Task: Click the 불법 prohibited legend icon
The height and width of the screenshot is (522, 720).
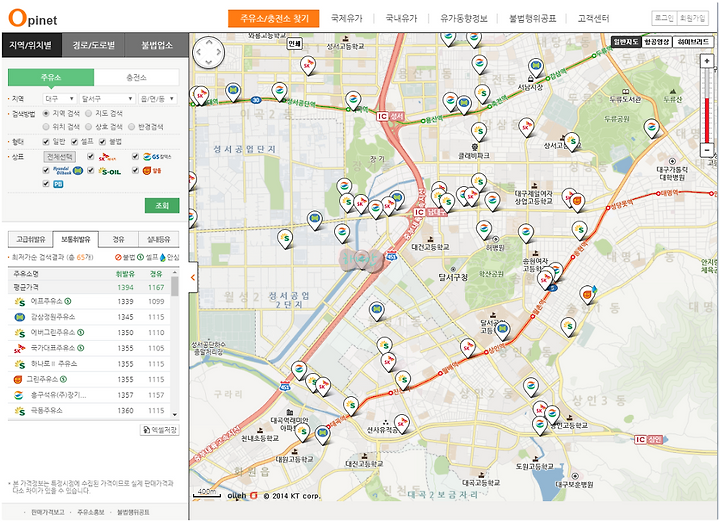Action: (118, 258)
